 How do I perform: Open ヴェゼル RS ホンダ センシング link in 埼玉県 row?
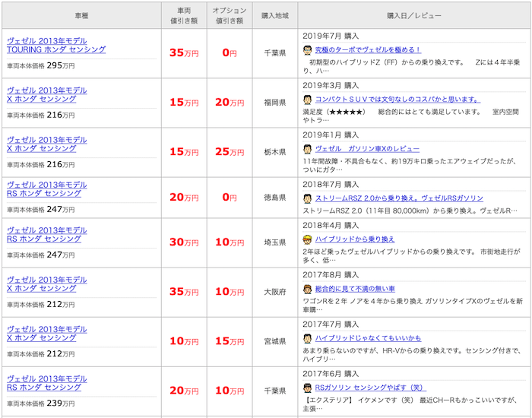click(47, 235)
